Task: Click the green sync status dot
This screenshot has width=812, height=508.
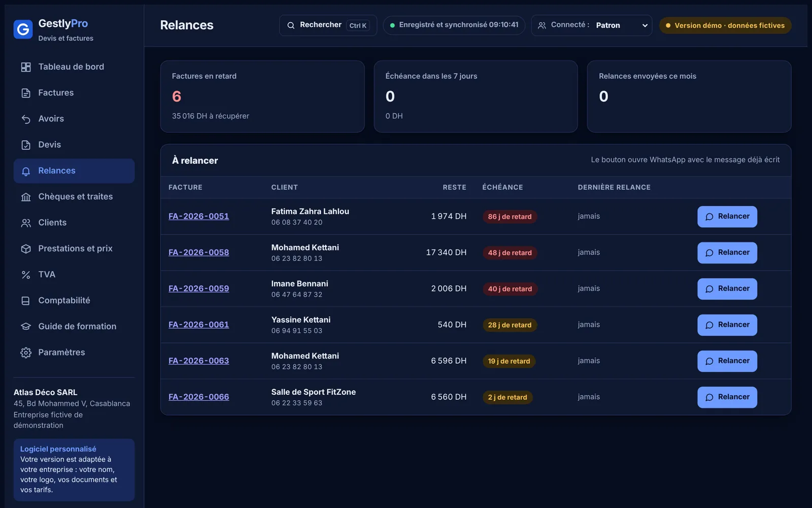Action: (x=392, y=25)
